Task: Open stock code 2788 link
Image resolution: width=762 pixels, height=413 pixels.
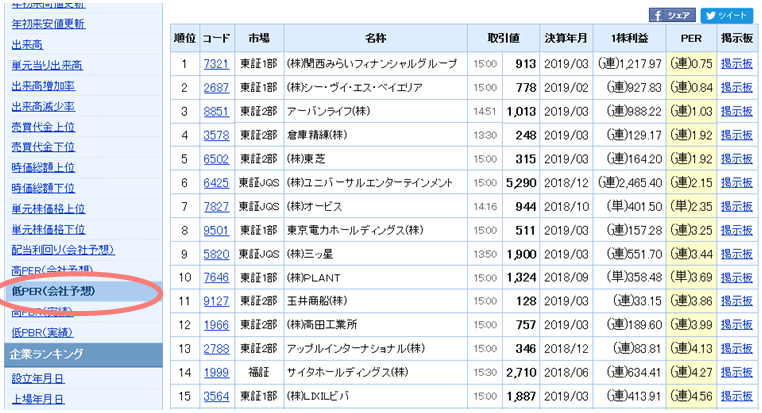Action: tap(216, 348)
